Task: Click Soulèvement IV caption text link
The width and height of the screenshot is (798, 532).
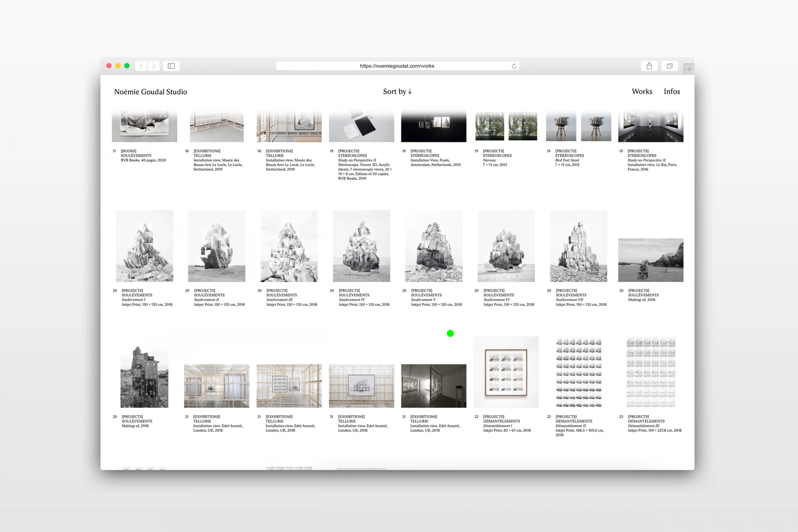Action: pyautogui.click(x=352, y=300)
